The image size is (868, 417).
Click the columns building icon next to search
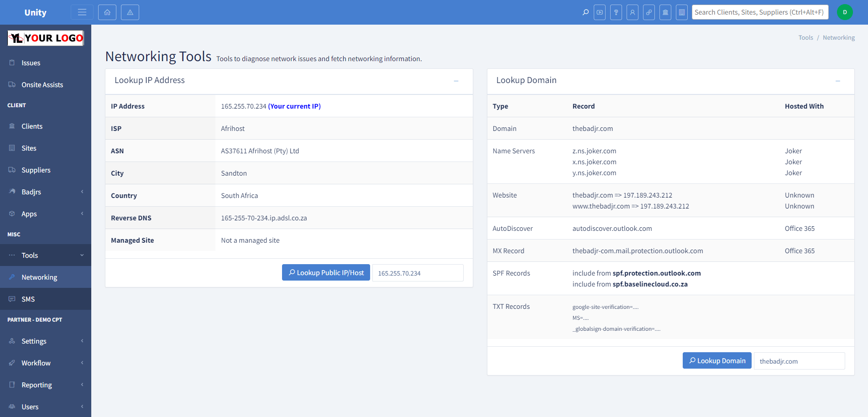pos(682,12)
